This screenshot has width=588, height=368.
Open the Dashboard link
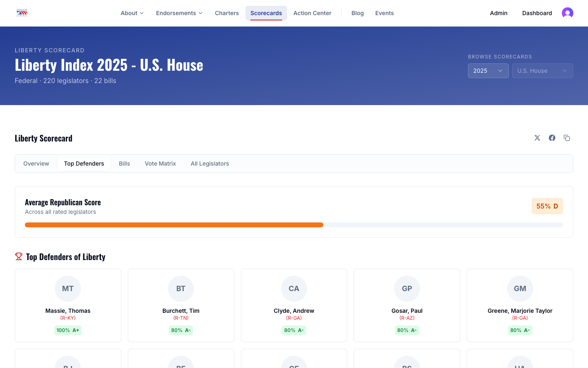[x=537, y=13]
